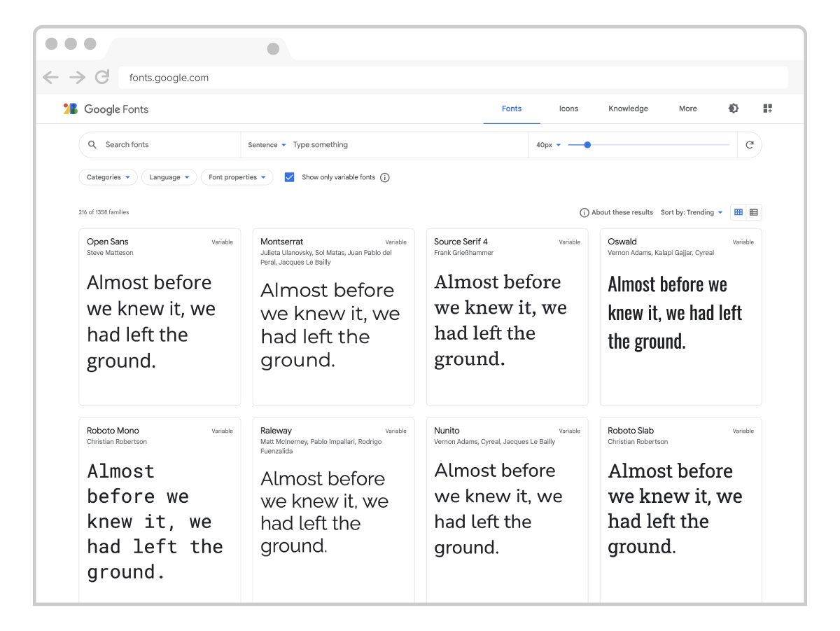Click the browser page reload icon
Viewport: 840px width, 631px height.
point(101,77)
